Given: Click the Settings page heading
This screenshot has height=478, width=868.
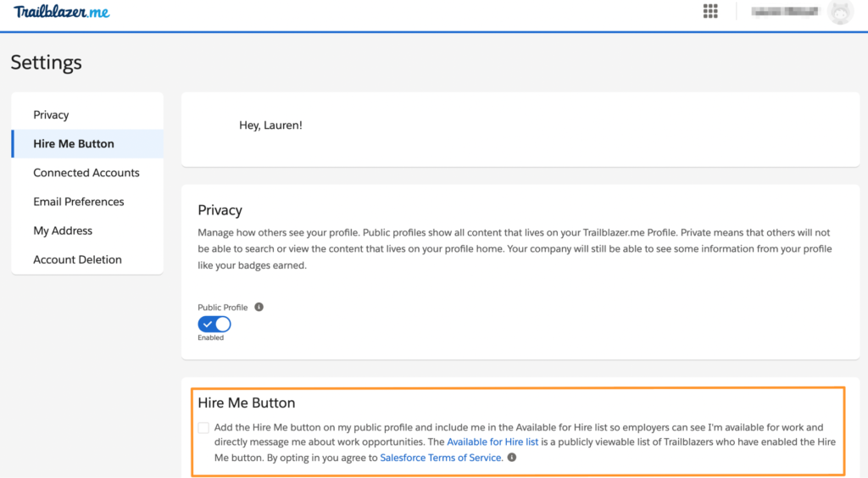Looking at the screenshot, I should coord(47,63).
